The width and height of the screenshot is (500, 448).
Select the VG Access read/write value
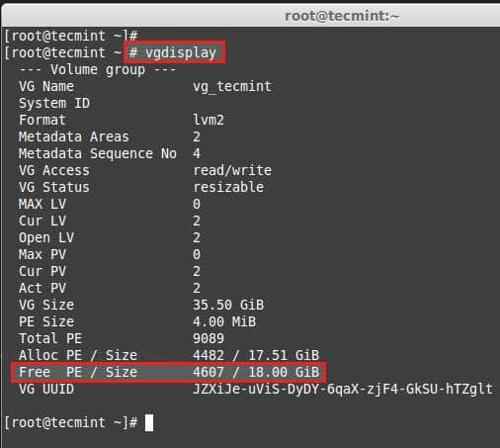pyautogui.click(x=232, y=170)
